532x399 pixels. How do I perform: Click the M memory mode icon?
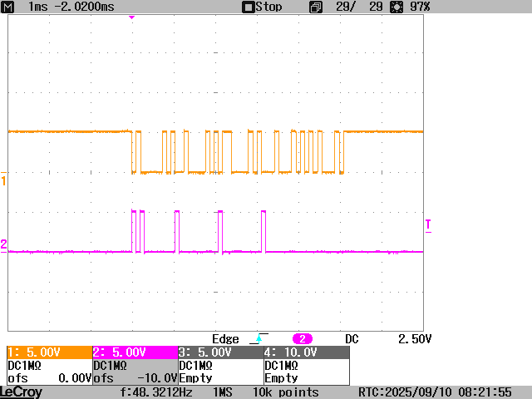click(x=7, y=7)
